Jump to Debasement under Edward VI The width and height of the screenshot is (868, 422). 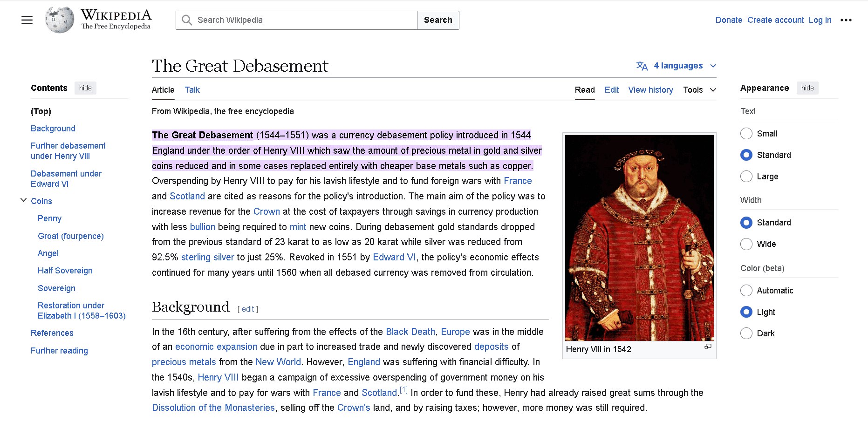coord(66,179)
